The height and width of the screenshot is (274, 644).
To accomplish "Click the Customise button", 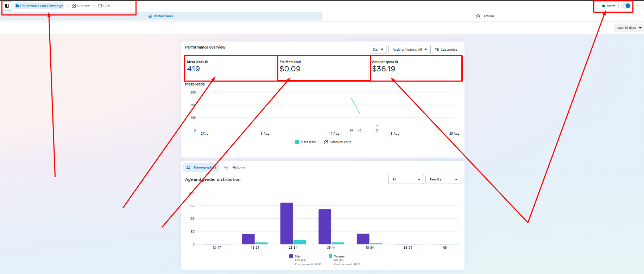I will click(446, 50).
